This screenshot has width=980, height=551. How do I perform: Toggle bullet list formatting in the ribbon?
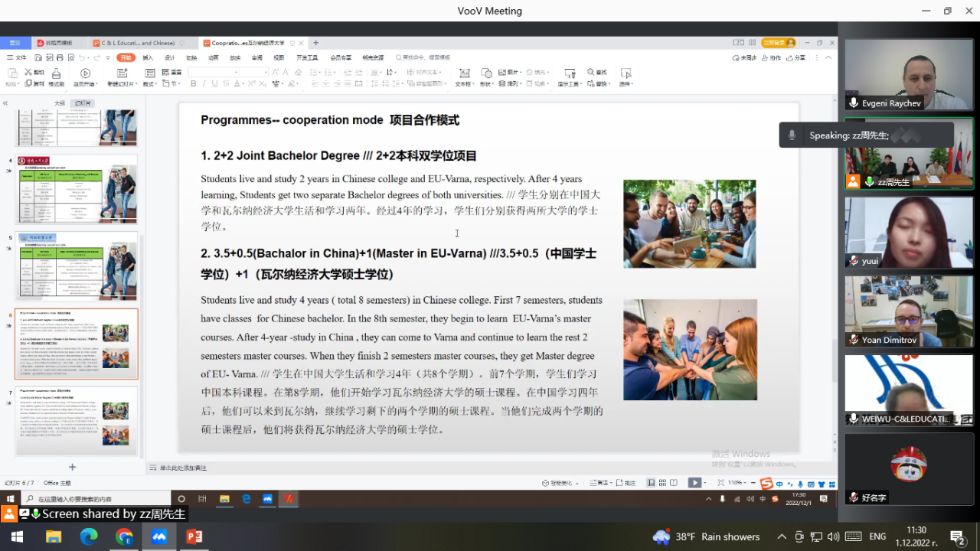[x=312, y=73]
